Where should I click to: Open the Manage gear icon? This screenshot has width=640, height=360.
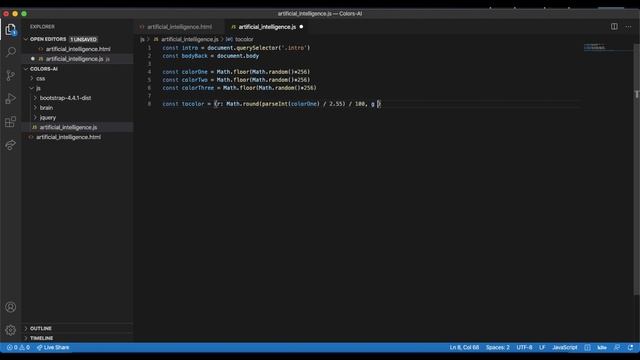pyautogui.click(x=11, y=330)
